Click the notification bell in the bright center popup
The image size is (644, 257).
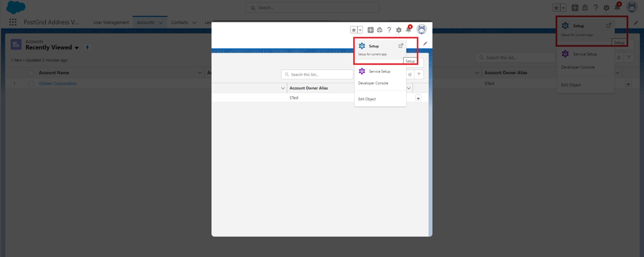pos(408,30)
